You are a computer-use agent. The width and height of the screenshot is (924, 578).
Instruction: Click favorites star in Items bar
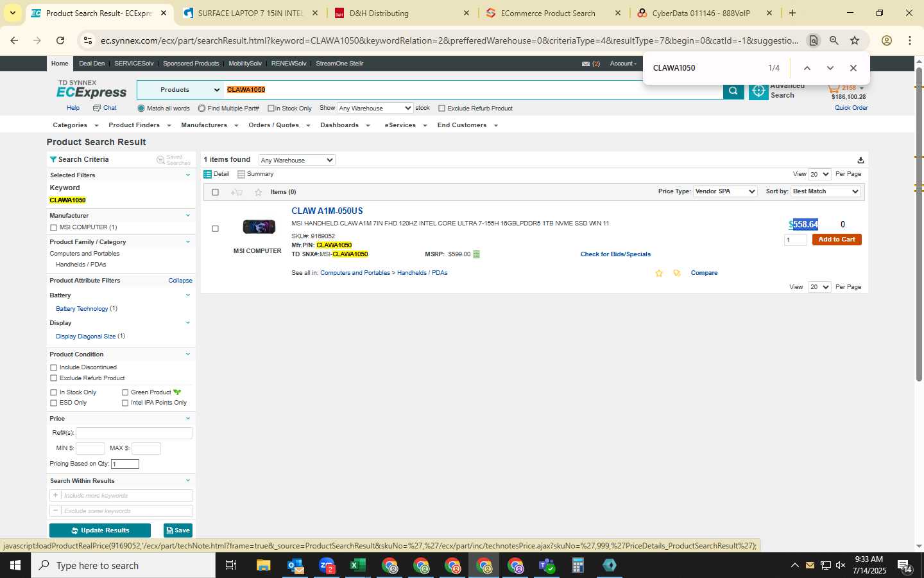[x=258, y=192]
